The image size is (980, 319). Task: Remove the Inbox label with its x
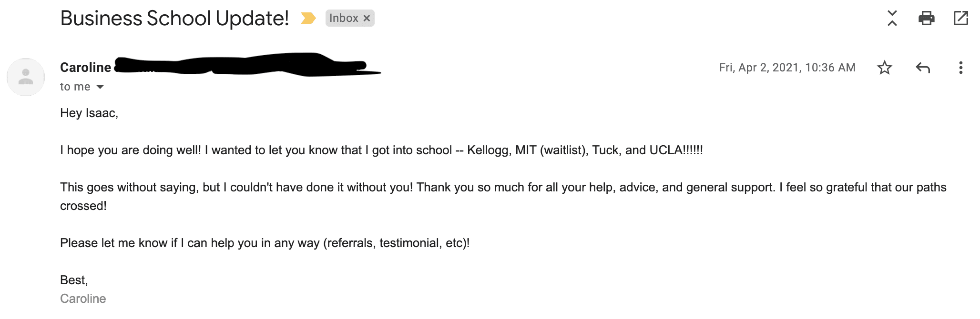click(x=367, y=19)
